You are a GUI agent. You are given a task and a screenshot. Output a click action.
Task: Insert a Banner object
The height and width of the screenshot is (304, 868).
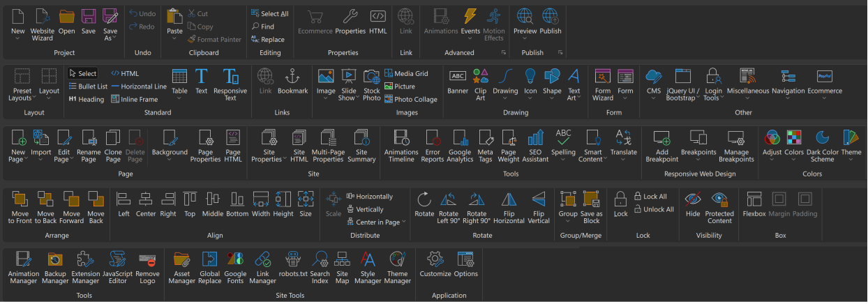(x=458, y=82)
